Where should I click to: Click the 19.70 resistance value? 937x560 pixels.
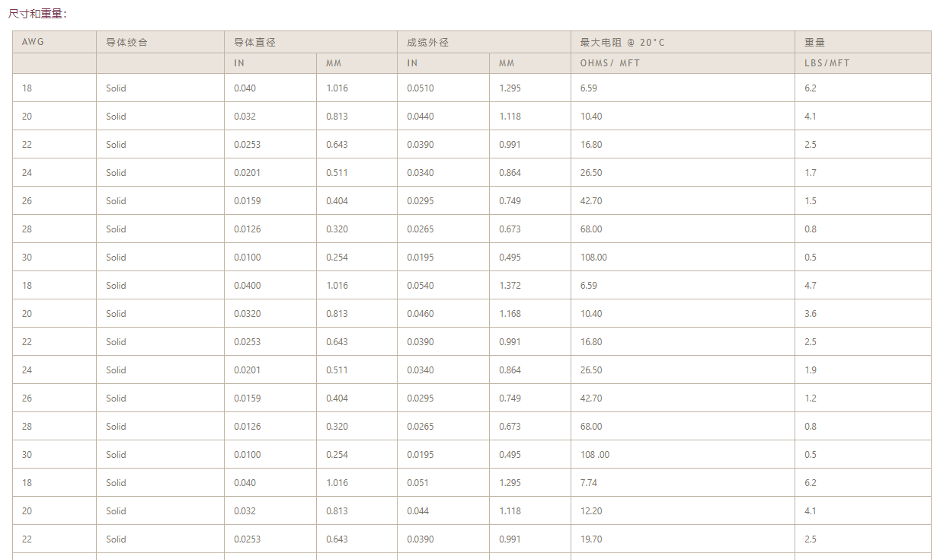click(591, 539)
